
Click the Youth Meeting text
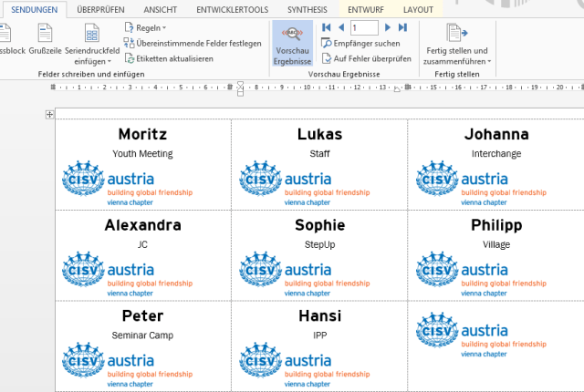coord(142,153)
